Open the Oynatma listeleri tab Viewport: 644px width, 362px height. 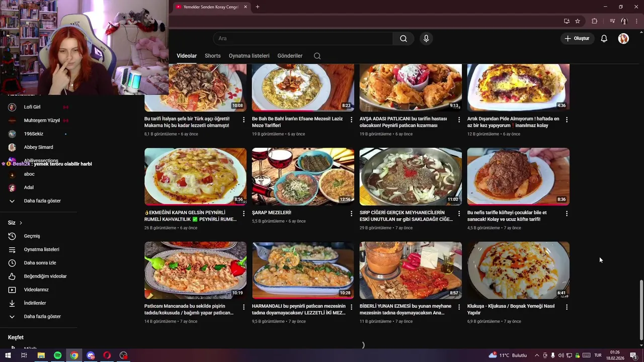249,56
